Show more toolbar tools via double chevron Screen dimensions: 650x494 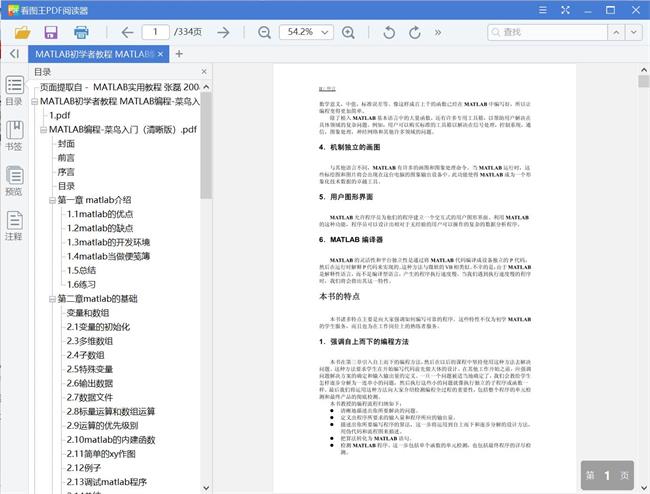[x=438, y=32]
